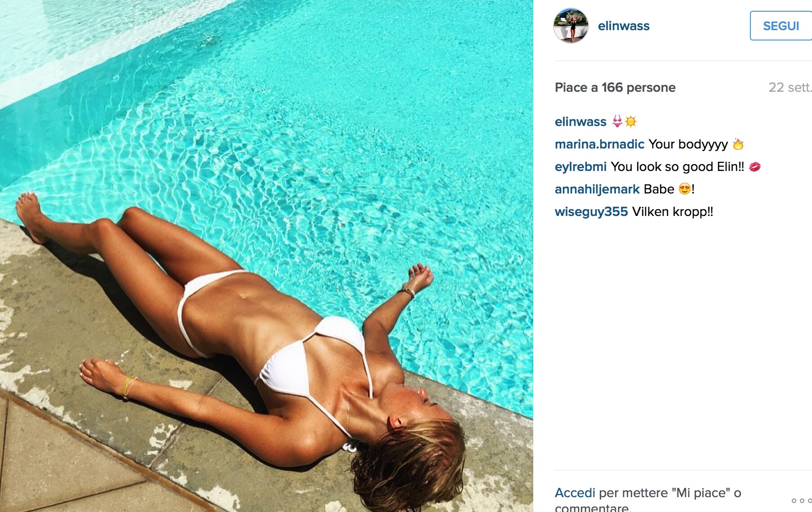812x512 pixels.
Task: Open wiseguy355 commenter profile
Action: [591, 212]
